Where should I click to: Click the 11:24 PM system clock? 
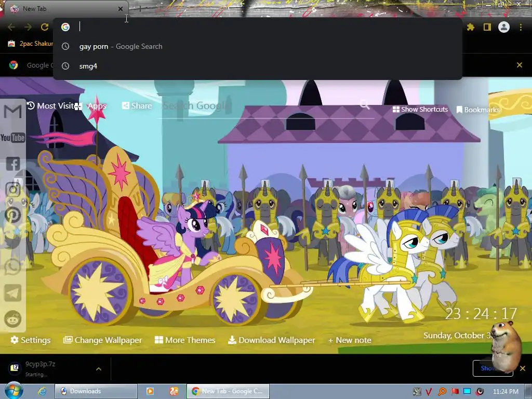coord(506,392)
